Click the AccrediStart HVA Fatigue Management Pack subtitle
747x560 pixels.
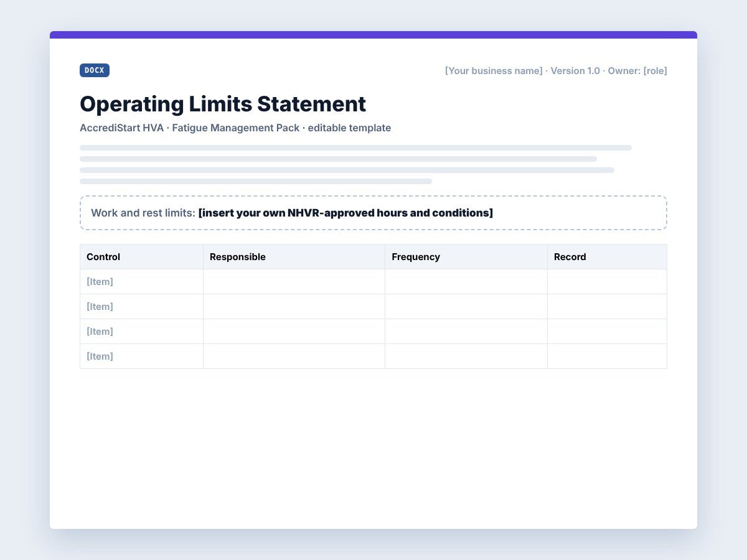(235, 128)
